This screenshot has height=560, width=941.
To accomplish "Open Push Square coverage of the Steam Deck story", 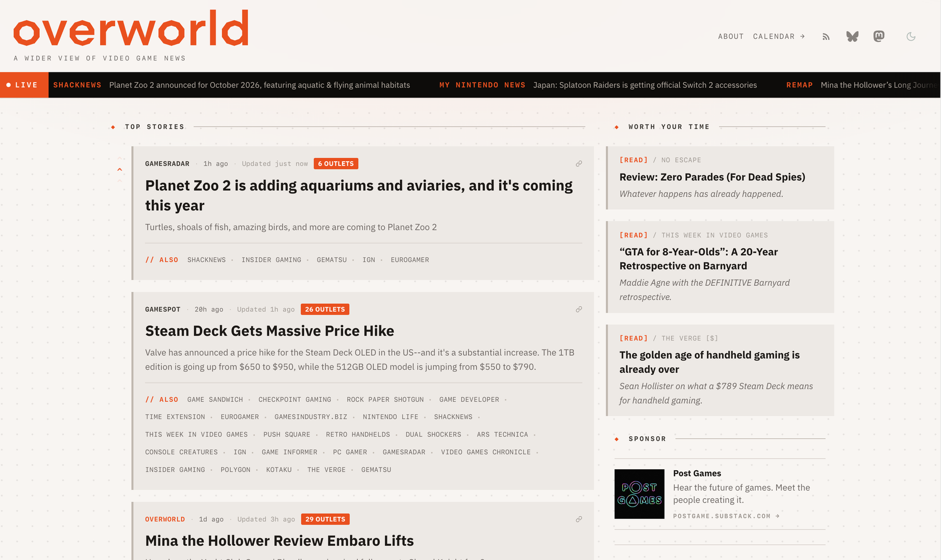I will 286,434.
